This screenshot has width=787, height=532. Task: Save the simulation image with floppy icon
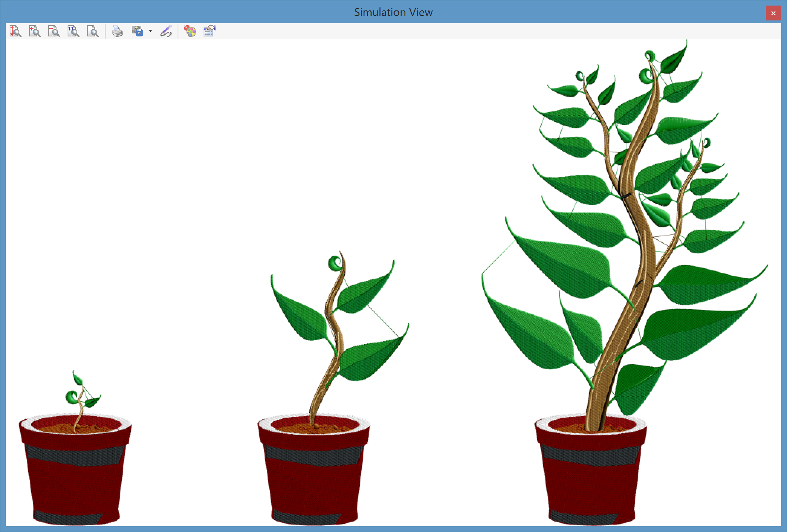click(x=137, y=32)
